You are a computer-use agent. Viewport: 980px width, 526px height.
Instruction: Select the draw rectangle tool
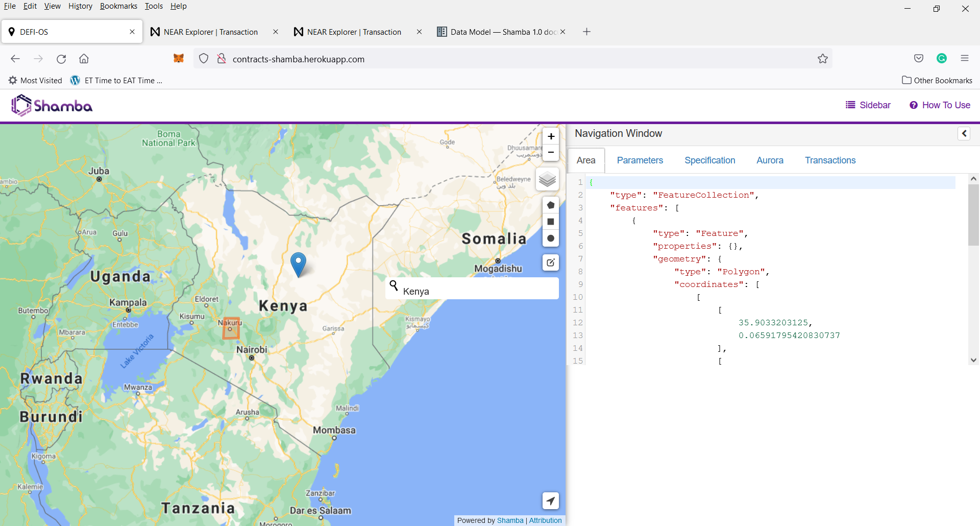551,222
